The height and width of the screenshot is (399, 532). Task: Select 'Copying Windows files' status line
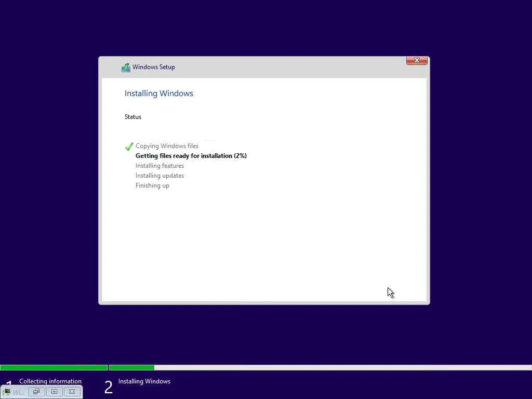(x=167, y=146)
